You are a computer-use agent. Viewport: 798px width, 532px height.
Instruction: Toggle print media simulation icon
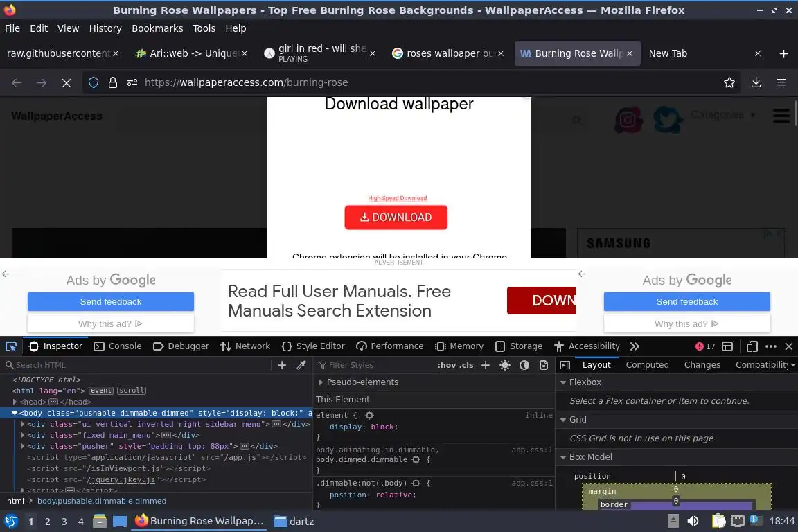tap(544, 365)
